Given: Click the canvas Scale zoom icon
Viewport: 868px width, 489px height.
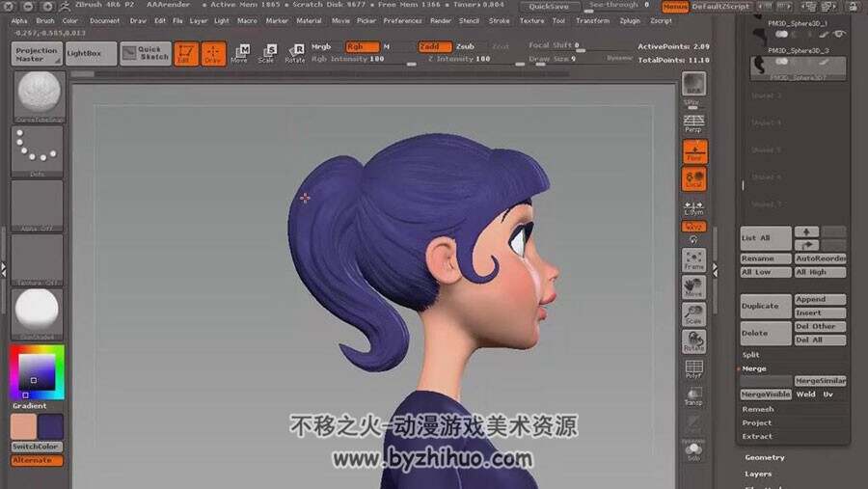Looking at the screenshot, I should [x=693, y=314].
